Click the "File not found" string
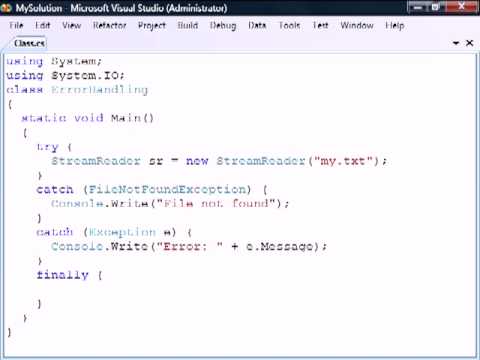This screenshot has width=480, height=360. [216, 203]
